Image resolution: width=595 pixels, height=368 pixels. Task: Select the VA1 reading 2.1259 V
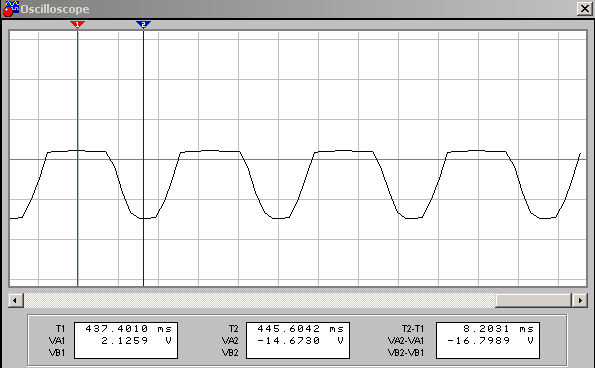[137, 341]
